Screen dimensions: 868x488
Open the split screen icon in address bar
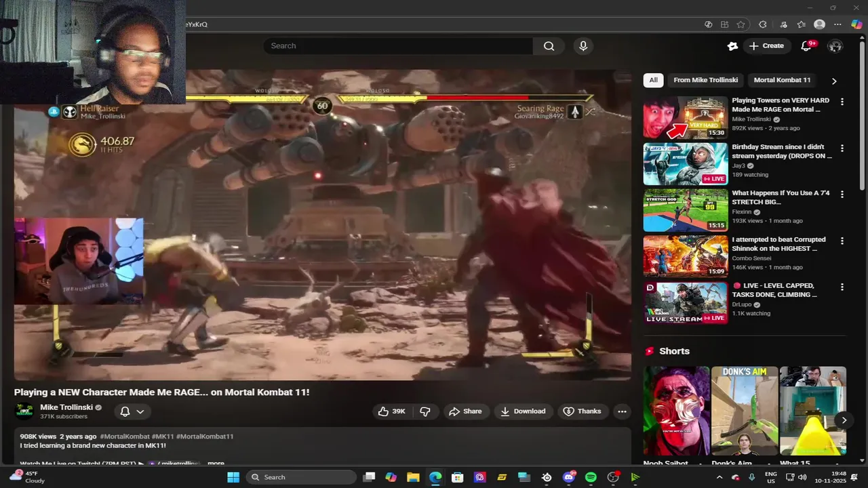[x=724, y=24]
